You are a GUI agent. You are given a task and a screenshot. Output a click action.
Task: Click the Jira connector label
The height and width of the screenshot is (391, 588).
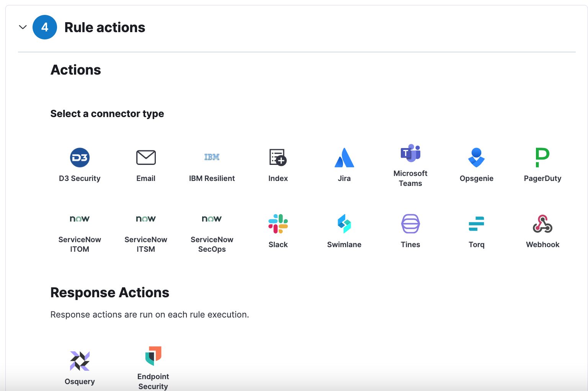pos(344,178)
